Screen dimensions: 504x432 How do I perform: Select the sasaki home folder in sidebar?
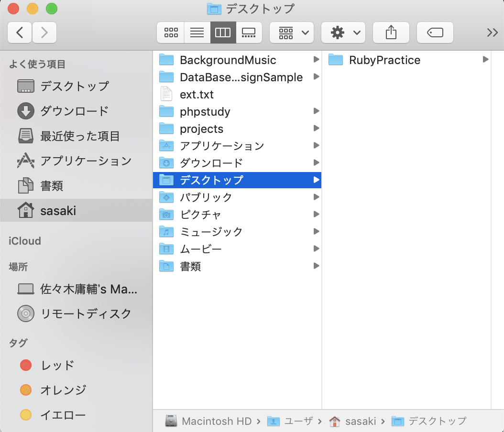[x=76, y=210]
